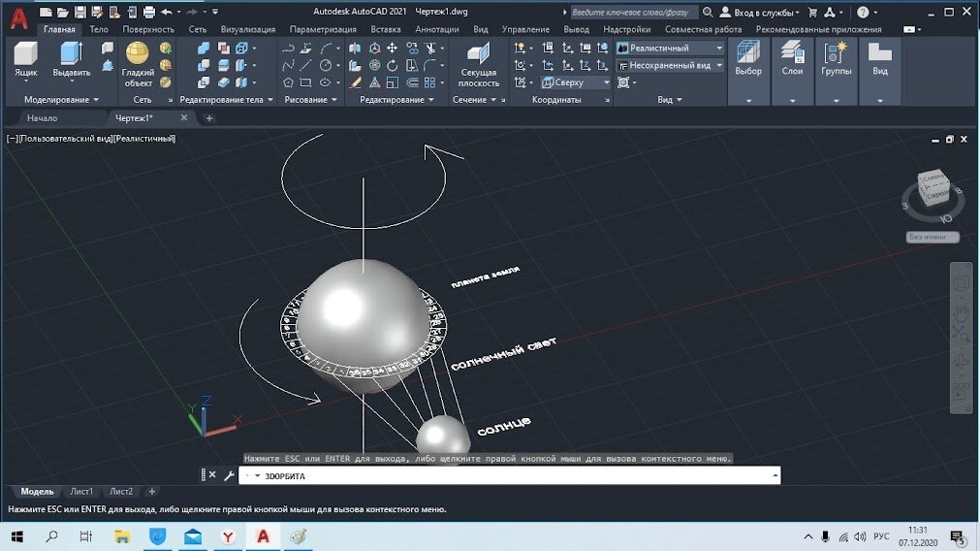The width and height of the screenshot is (980, 551).
Task: Expand the Сечение panel
Action: 474,100
